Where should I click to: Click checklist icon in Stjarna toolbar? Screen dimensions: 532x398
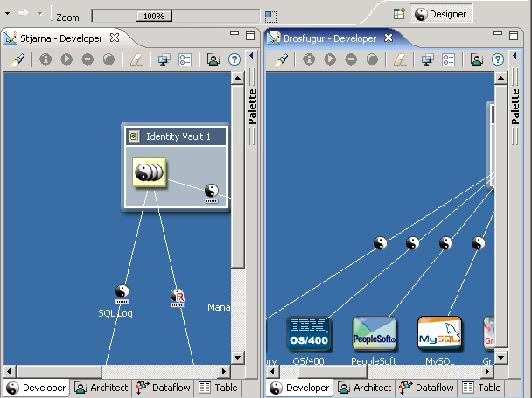point(185,59)
